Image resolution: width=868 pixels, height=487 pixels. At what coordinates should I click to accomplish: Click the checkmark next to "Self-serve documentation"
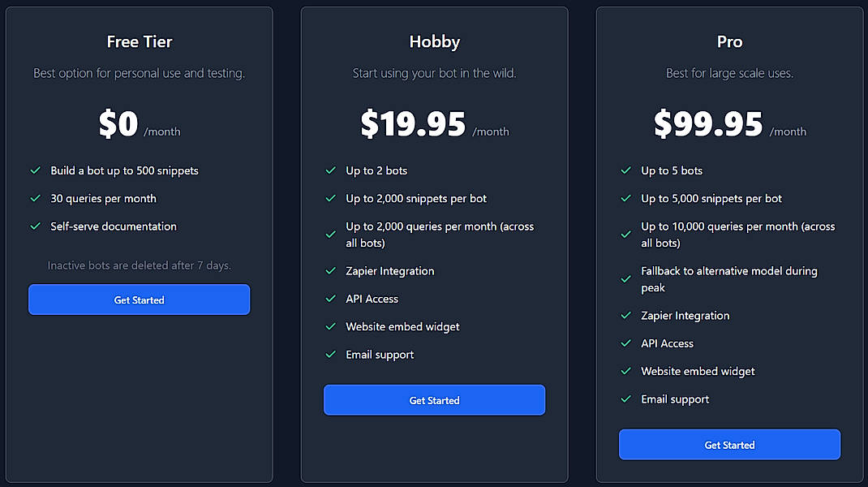pos(35,226)
